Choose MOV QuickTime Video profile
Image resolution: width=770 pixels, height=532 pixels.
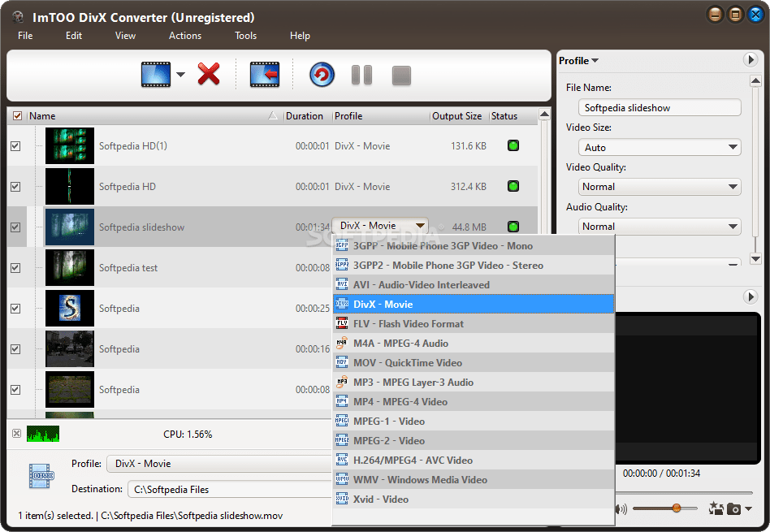tap(474, 362)
